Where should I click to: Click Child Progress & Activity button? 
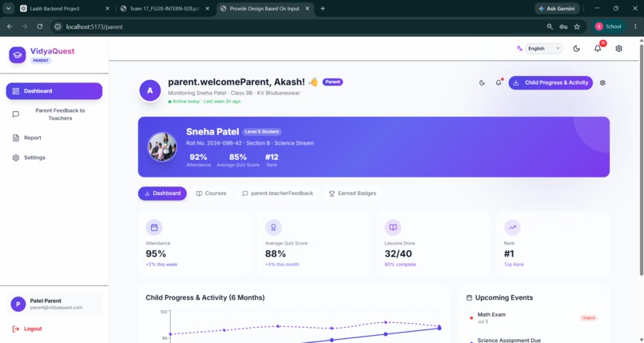[551, 82]
